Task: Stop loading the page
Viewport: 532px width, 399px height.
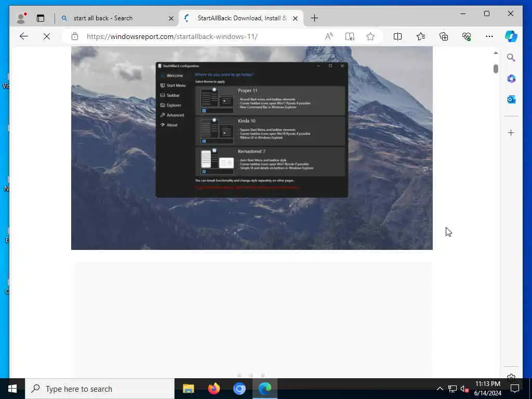Action: (47, 36)
